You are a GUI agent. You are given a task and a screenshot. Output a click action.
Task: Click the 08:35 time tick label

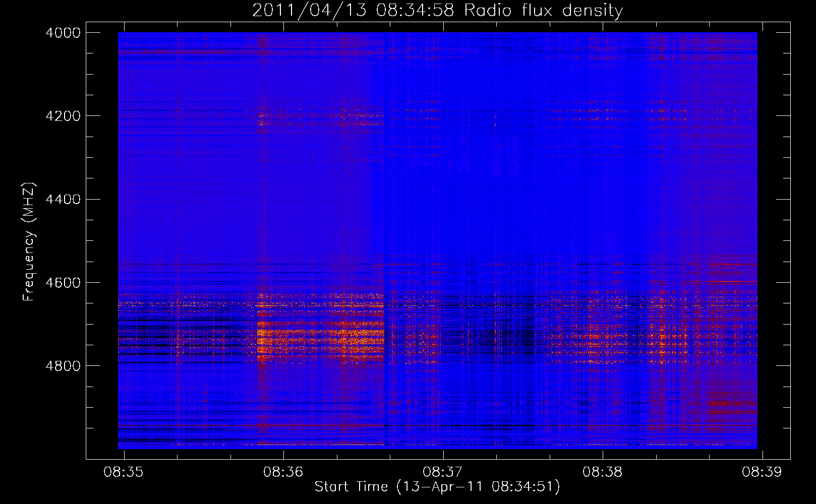click(124, 472)
